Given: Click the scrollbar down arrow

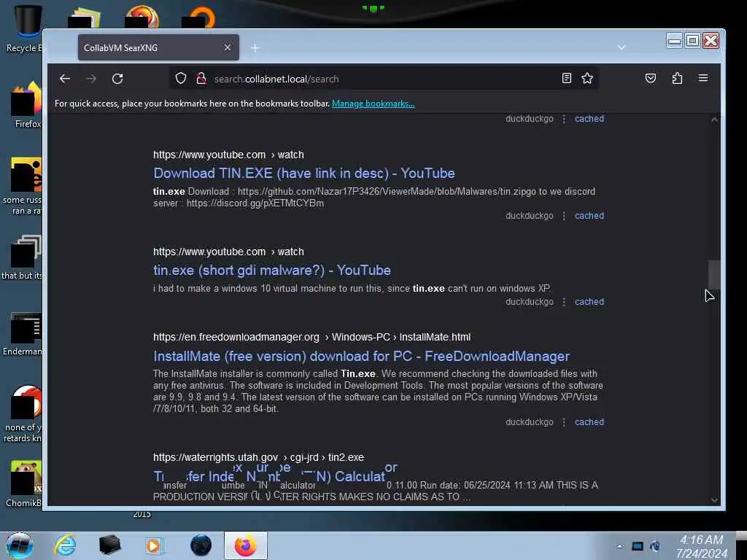Looking at the screenshot, I should coord(714,500).
